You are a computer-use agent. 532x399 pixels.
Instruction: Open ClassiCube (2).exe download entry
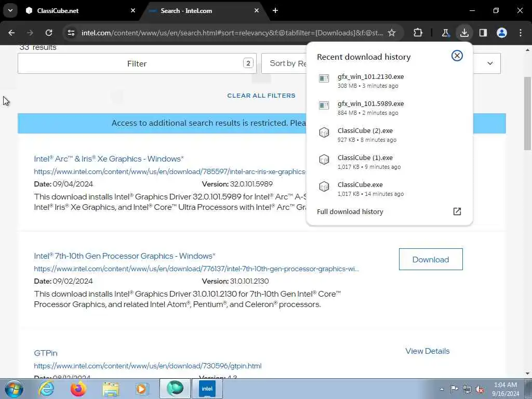click(x=389, y=135)
